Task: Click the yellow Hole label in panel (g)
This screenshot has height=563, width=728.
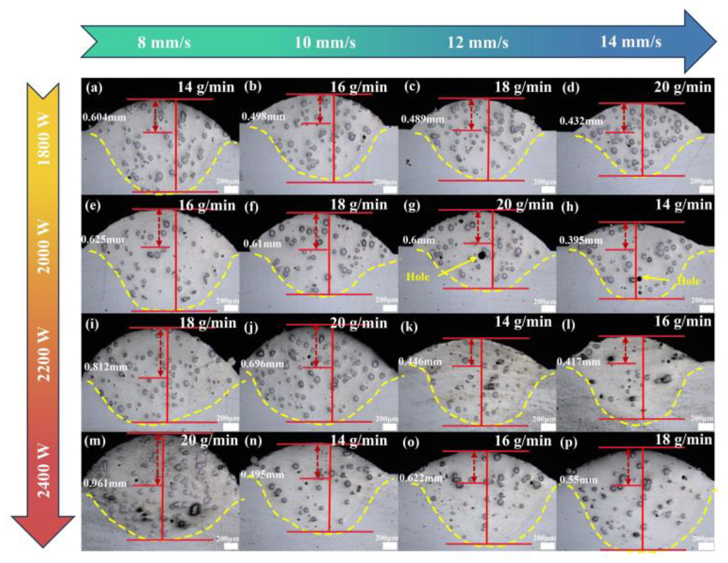Action: tap(418, 276)
